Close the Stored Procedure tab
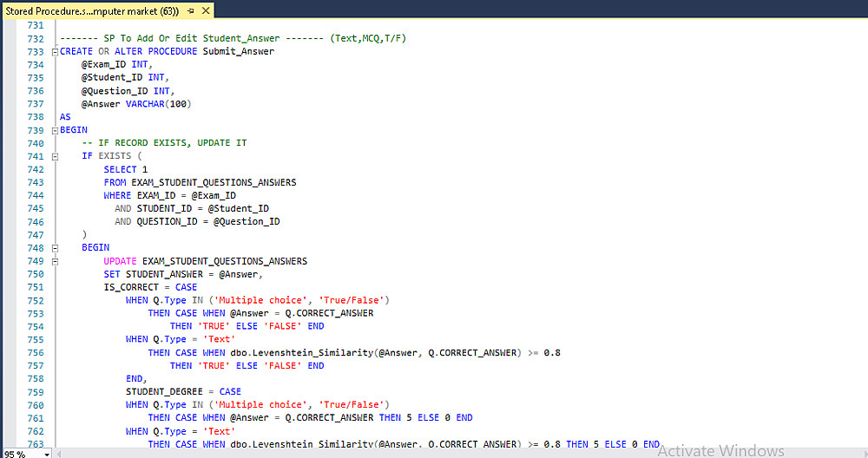Image resolution: width=868 pixels, height=458 pixels. click(x=206, y=10)
